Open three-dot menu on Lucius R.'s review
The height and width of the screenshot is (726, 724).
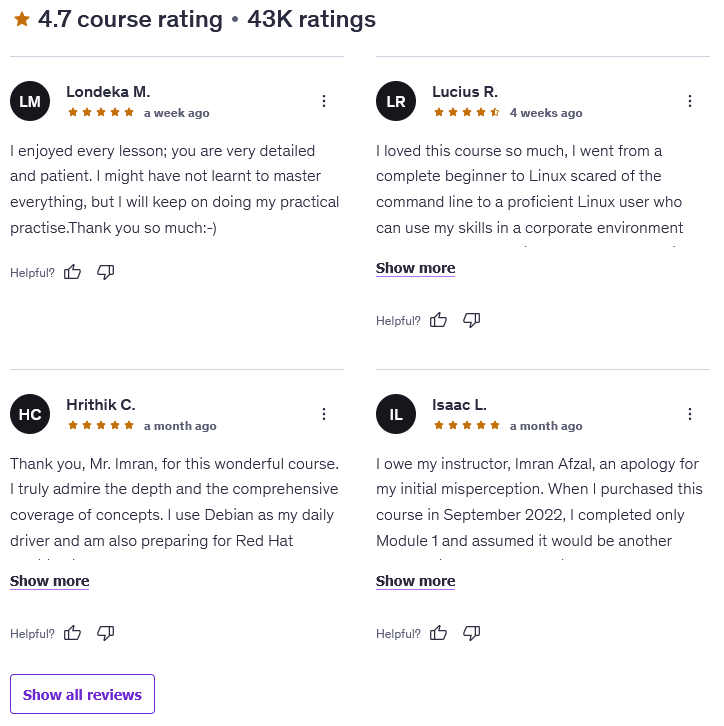[x=690, y=101]
